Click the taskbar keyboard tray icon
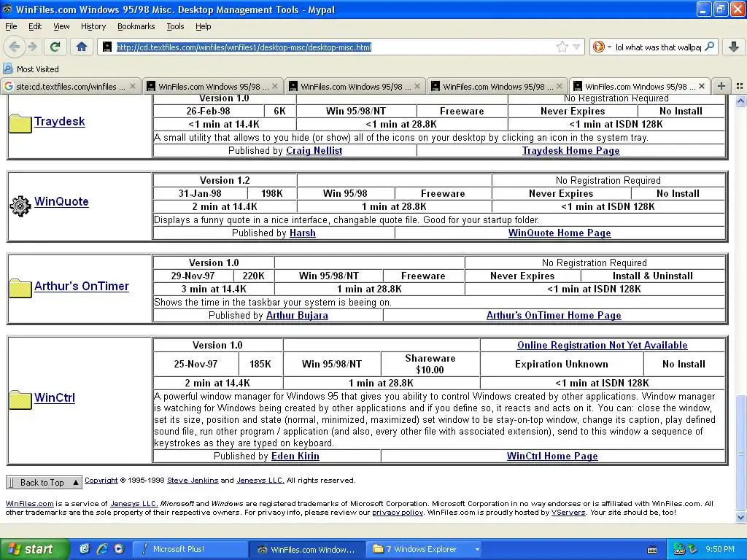The width and height of the screenshot is (747, 560). (652, 550)
